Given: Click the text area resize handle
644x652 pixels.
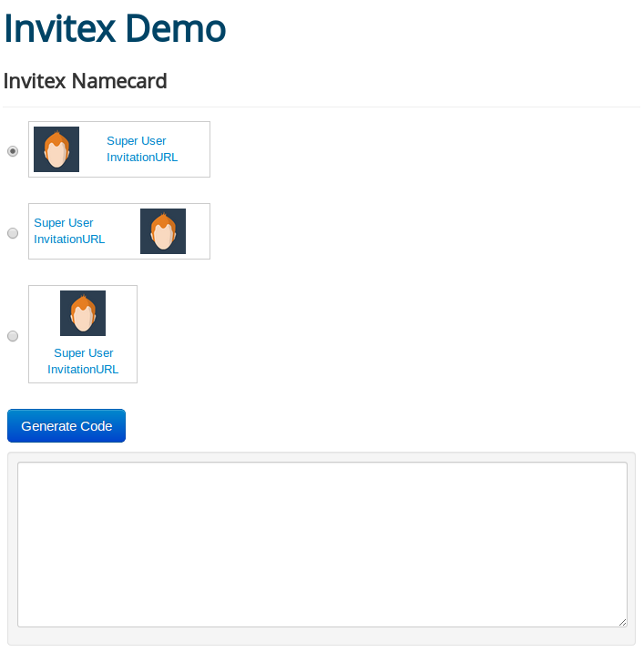Looking at the screenshot, I should (x=623, y=623).
